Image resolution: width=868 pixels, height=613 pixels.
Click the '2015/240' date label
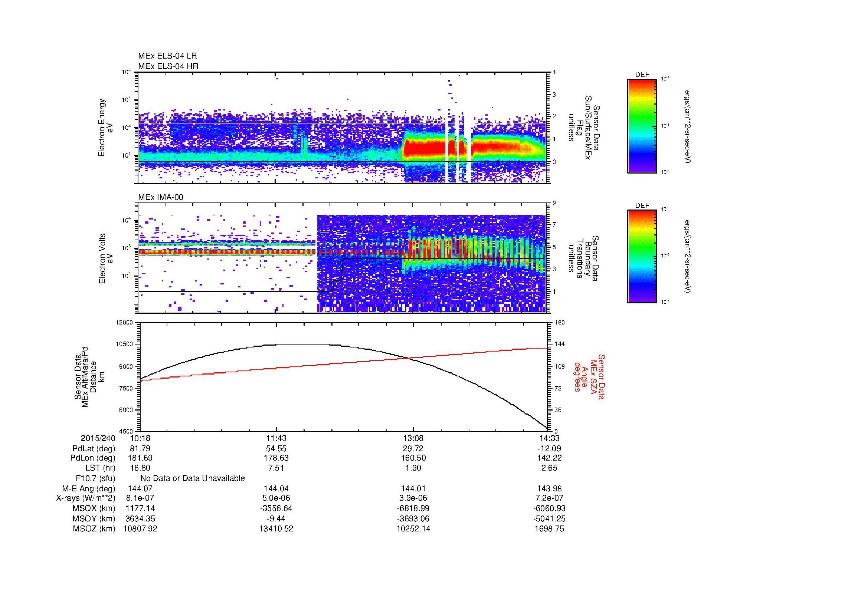[x=98, y=438]
